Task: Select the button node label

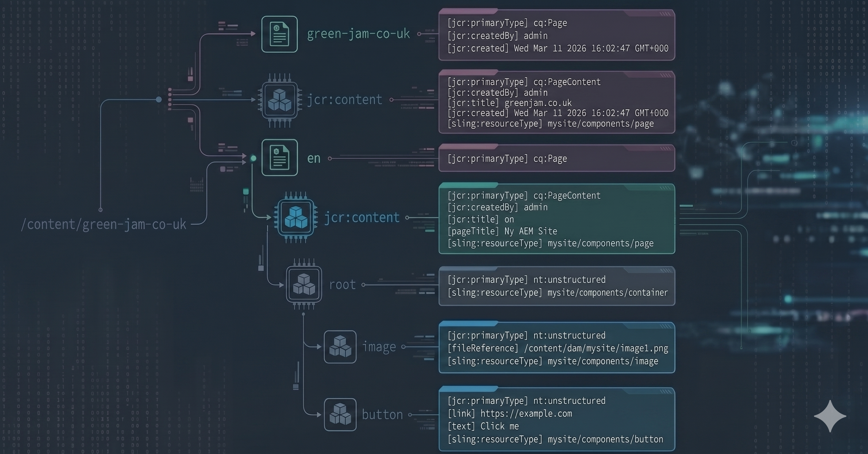Action: 382,414
